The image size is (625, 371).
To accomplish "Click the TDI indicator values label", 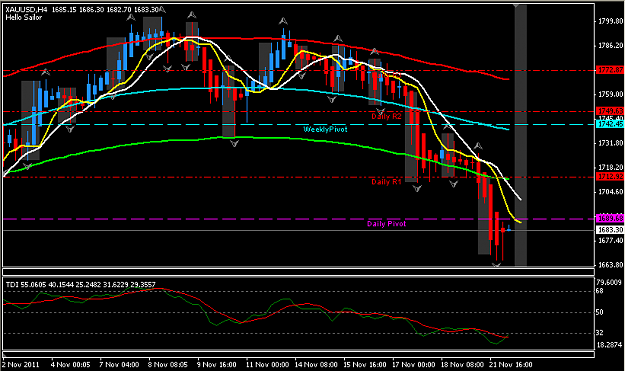I will point(81,285).
